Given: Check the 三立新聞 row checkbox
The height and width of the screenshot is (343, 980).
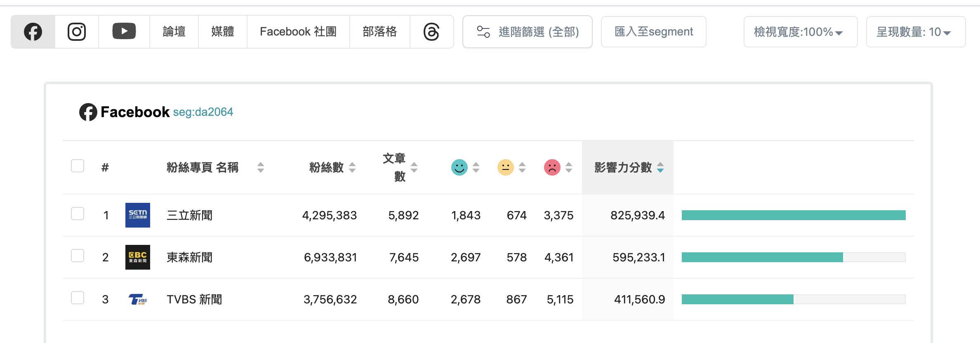Looking at the screenshot, I should (x=78, y=214).
